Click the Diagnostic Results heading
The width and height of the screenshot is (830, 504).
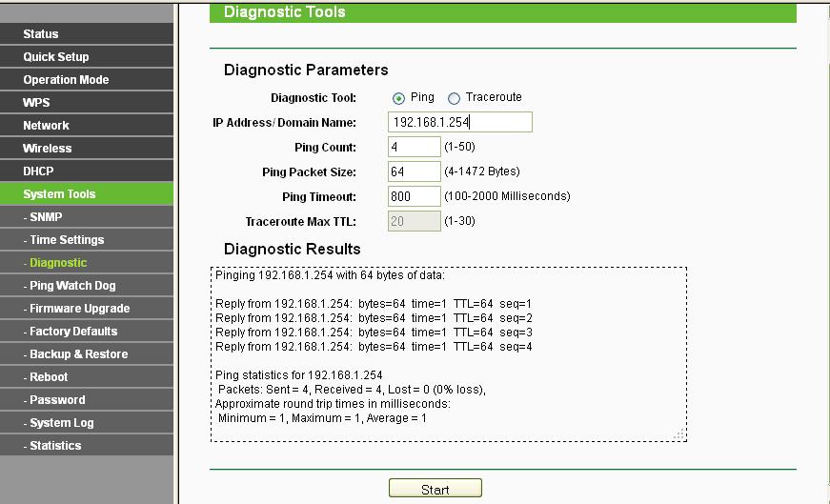click(293, 249)
